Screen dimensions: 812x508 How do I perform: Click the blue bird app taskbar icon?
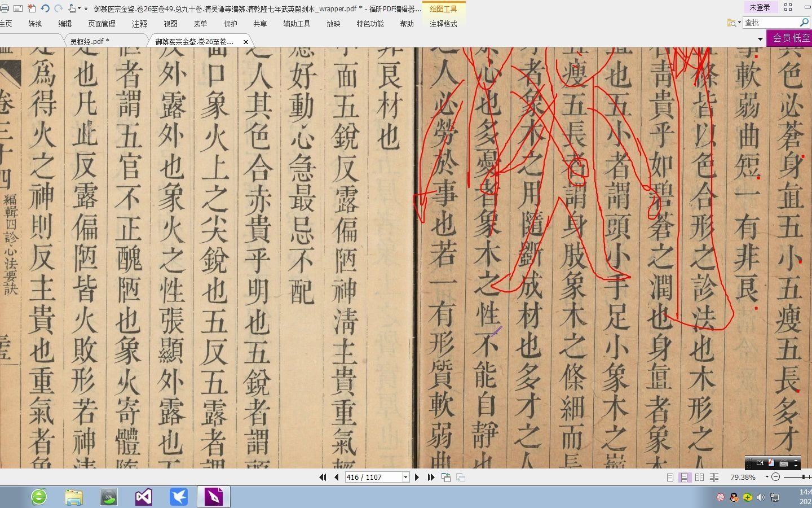[x=179, y=497]
